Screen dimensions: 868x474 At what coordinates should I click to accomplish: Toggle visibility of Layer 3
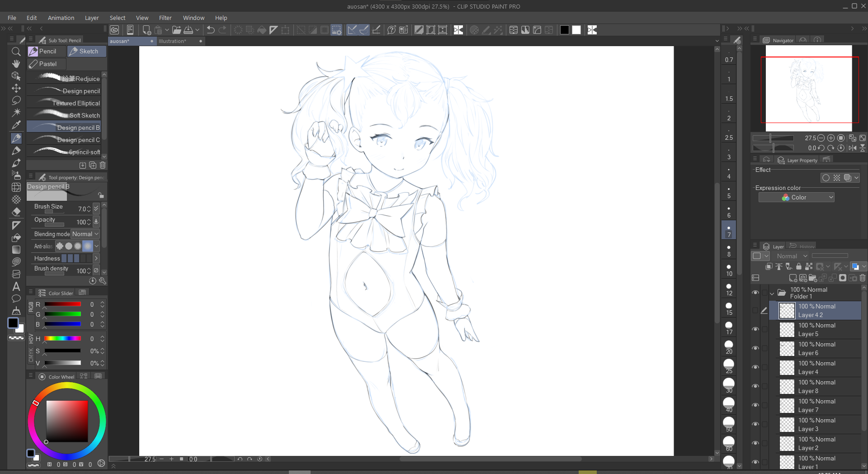point(755,424)
